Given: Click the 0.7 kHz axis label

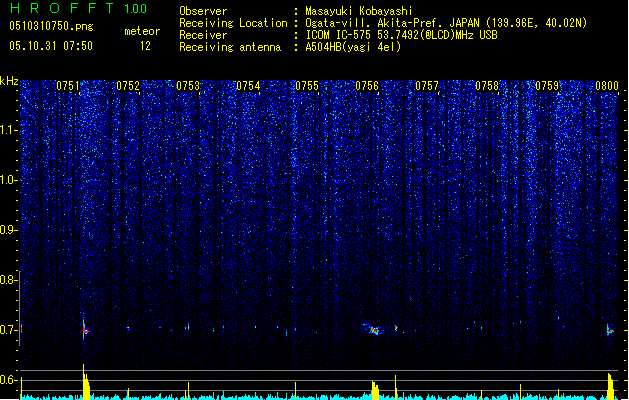Looking at the screenshot, I should [7, 330].
